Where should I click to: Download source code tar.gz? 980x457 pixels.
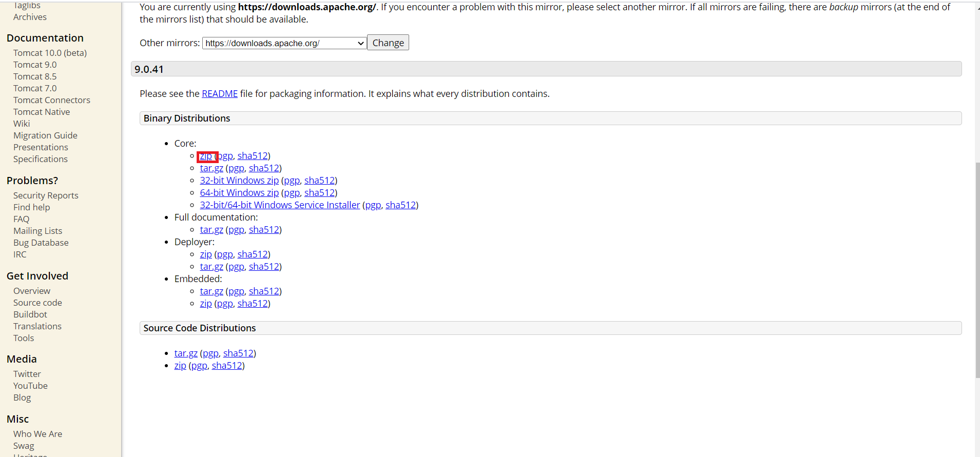point(186,353)
